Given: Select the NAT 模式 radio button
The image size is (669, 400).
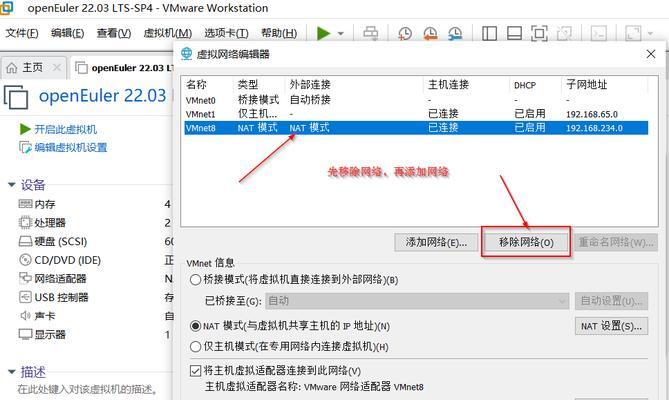Looking at the screenshot, I should (195, 326).
